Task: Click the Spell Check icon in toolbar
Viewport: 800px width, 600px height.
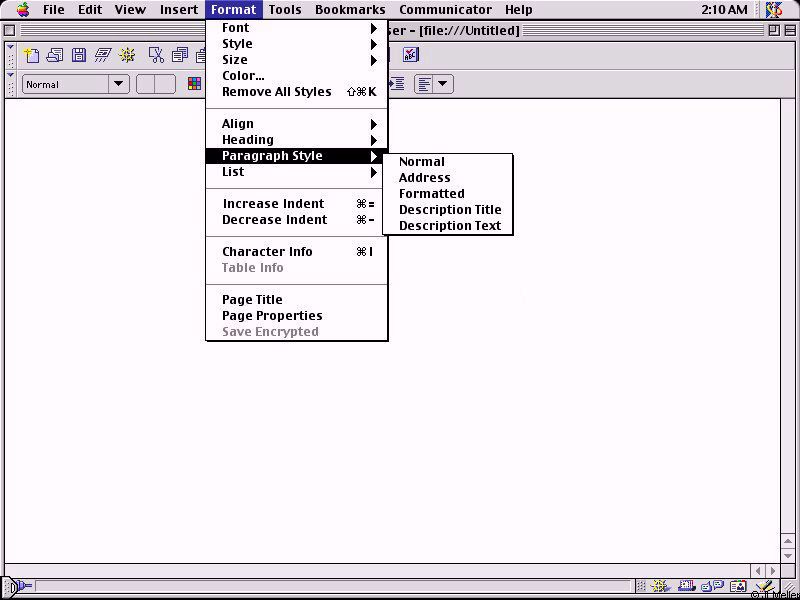Action: [411, 55]
